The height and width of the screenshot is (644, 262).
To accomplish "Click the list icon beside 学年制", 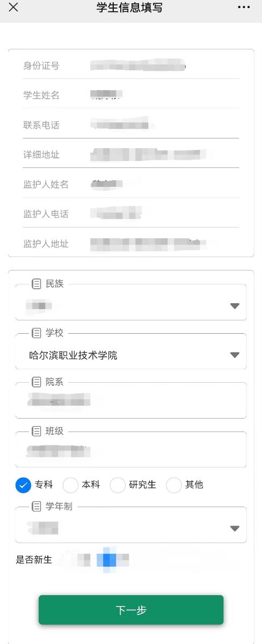I will pyautogui.click(x=37, y=507).
